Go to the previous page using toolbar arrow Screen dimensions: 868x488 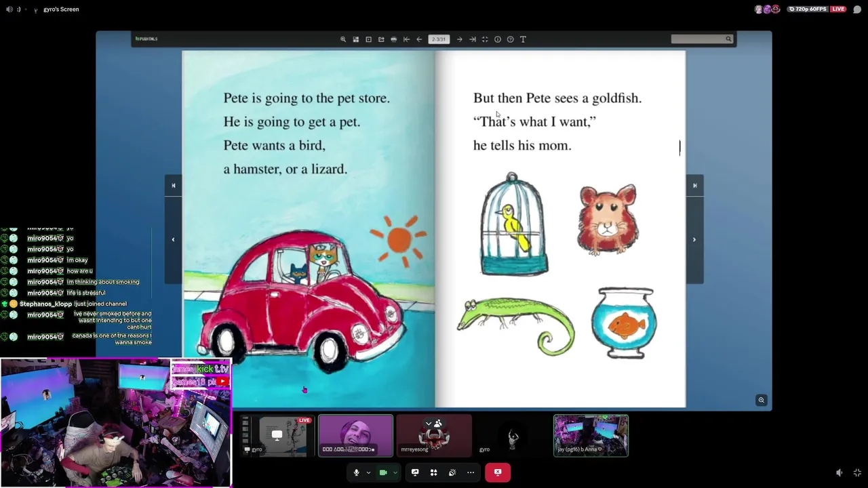419,39
